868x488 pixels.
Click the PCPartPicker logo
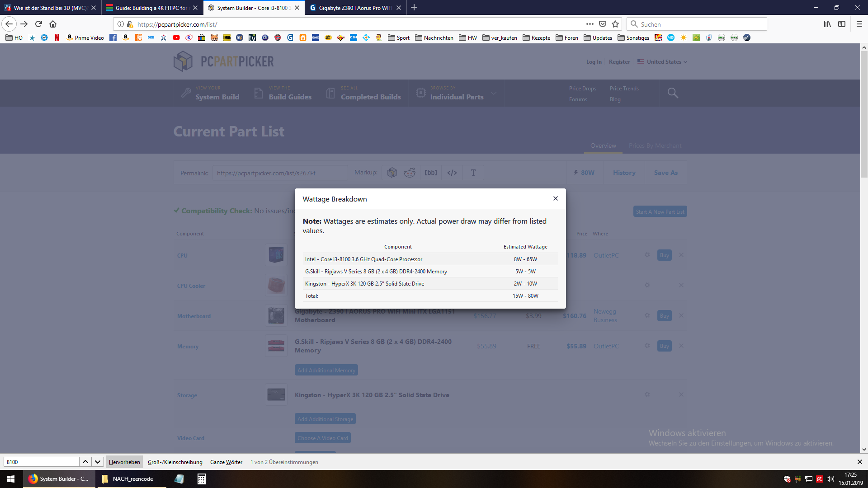[x=224, y=61]
